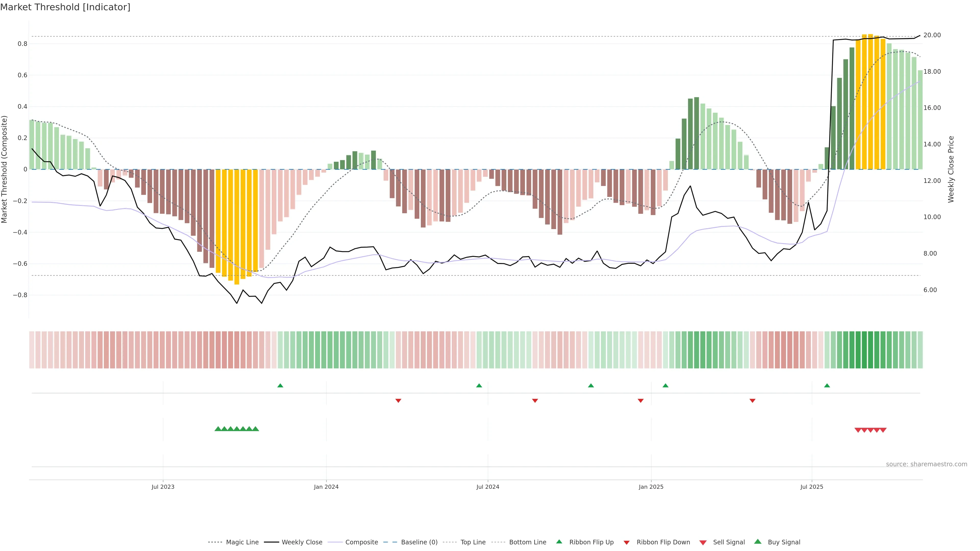Image resolution: width=980 pixels, height=551 pixels.
Task: Click the ribbon flip up marker after Jul 2025
Action: 827,386
